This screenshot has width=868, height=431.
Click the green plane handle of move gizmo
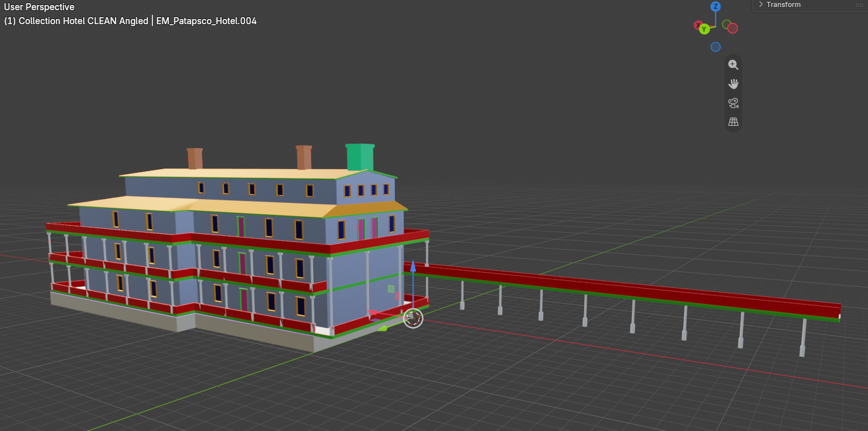coord(391,289)
